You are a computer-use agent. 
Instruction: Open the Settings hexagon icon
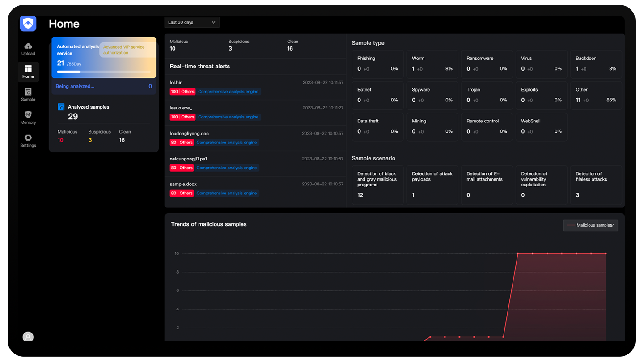click(x=28, y=138)
